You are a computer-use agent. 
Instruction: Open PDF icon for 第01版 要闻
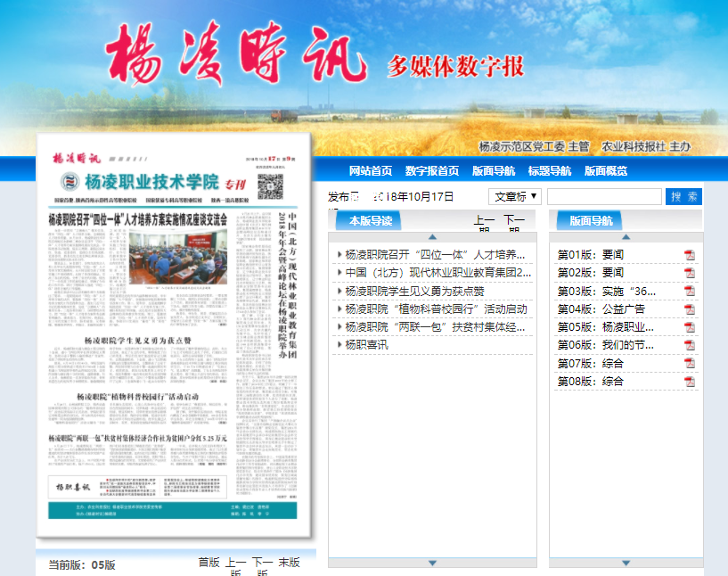(689, 255)
